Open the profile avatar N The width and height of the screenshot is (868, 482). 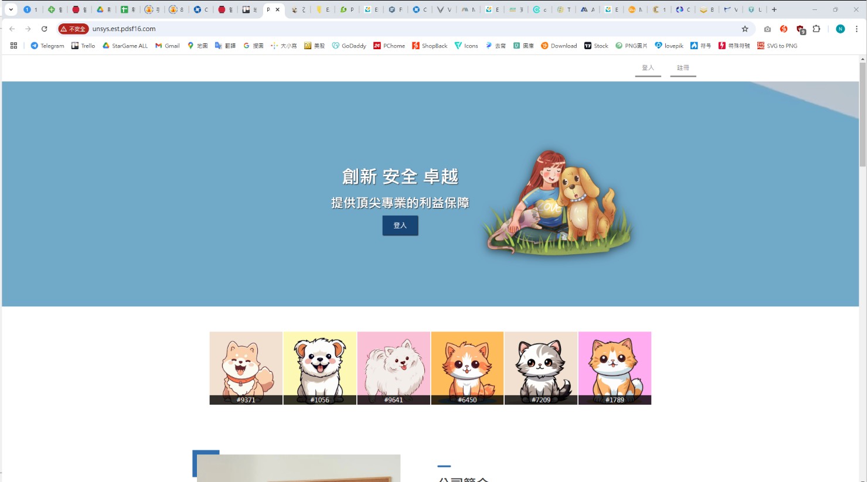pos(840,29)
